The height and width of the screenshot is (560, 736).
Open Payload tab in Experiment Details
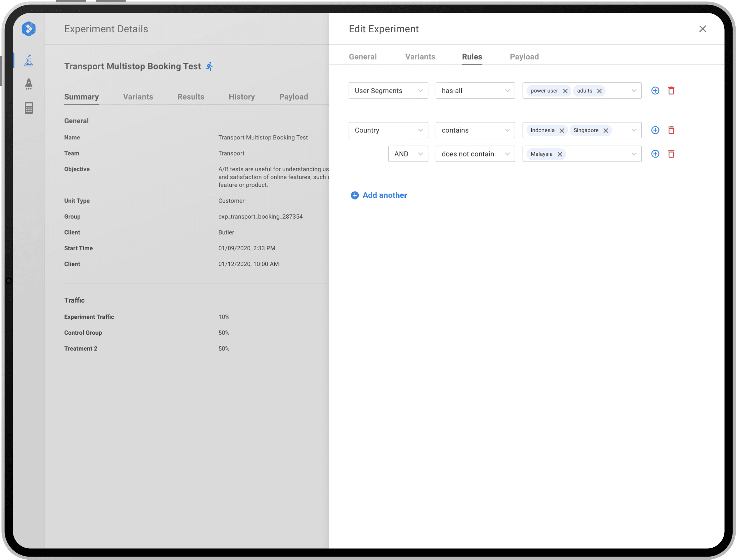[294, 97]
